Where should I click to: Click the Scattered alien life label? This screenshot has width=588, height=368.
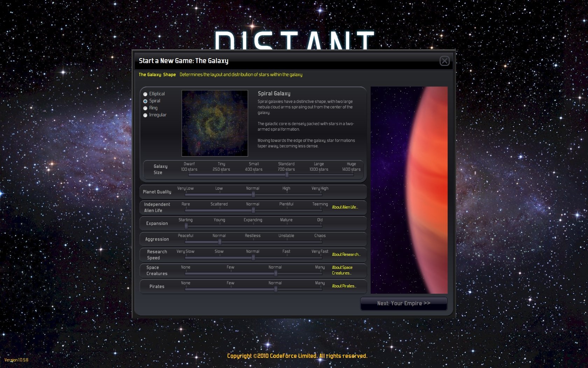pyautogui.click(x=219, y=204)
